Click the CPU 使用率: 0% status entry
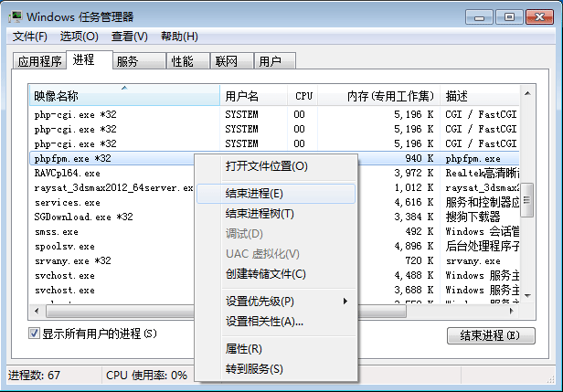 point(146,376)
